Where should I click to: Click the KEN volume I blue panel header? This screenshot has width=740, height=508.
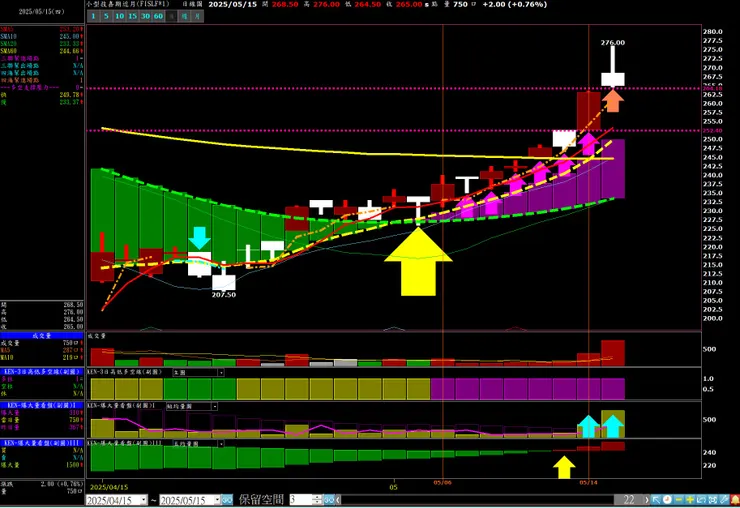pyautogui.click(x=42, y=405)
